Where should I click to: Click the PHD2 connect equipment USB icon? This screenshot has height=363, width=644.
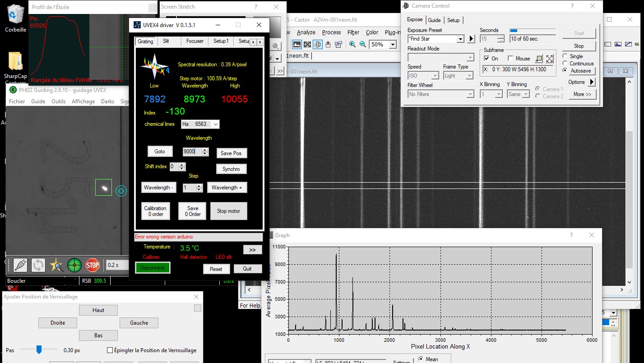[x=20, y=265]
